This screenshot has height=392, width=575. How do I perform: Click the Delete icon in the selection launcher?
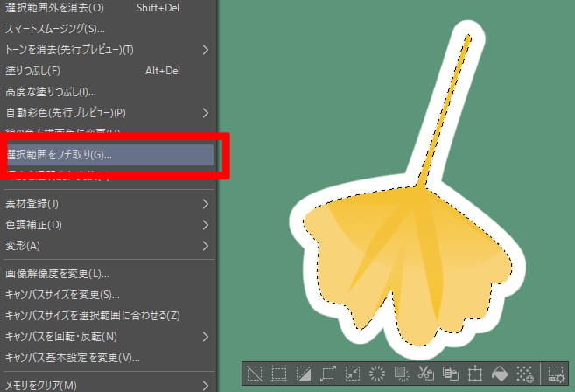coord(377,374)
